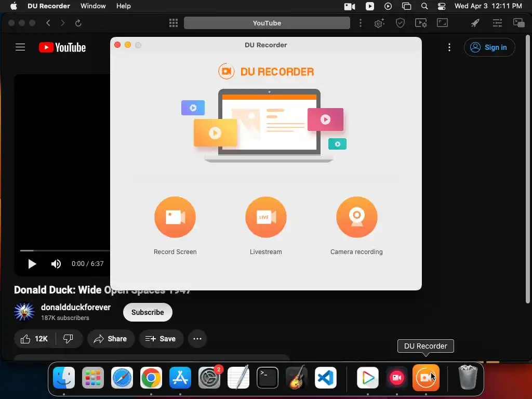Launch Camera recording option

click(x=356, y=217)
